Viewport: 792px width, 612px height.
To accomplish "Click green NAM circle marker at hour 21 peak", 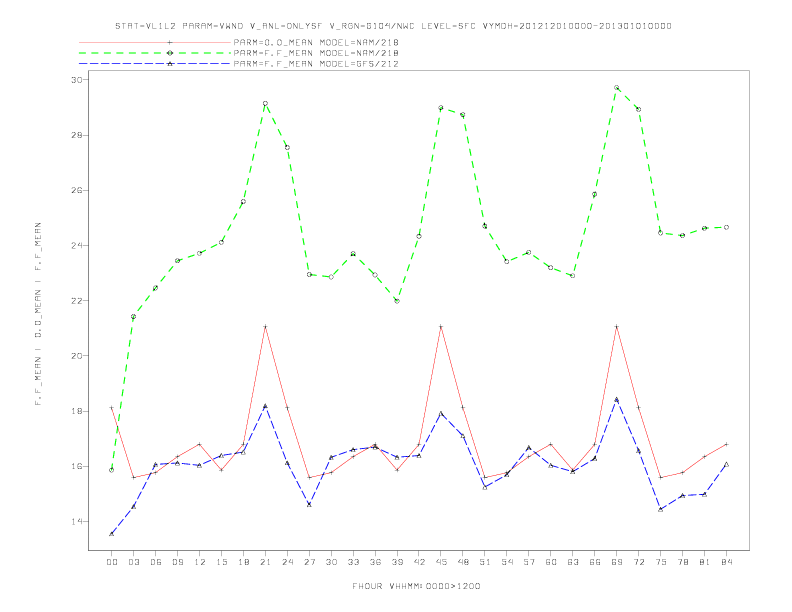I will [265, 104].
